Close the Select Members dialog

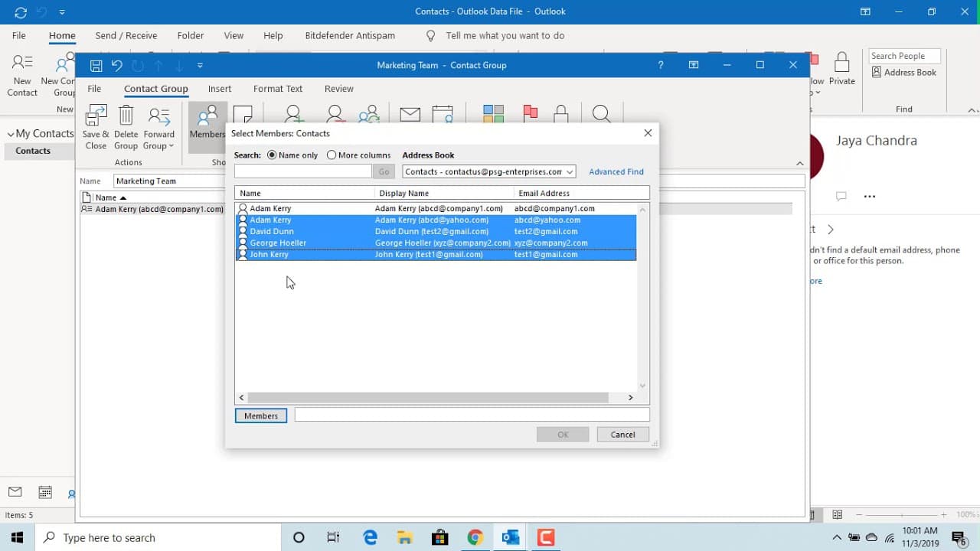coord(648,133)
